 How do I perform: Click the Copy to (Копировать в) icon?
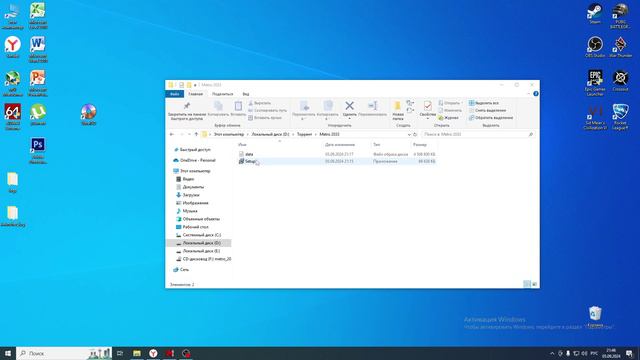(x=328, y=106)
